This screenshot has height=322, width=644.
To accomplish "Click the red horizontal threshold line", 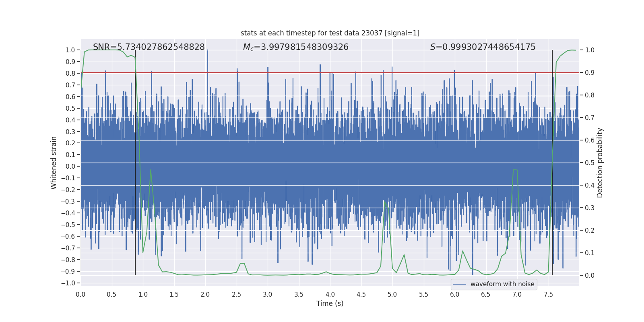I will click(330, 72).
